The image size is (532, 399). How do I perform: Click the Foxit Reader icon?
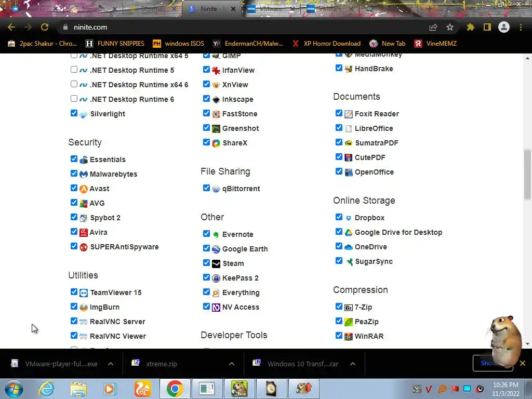349,114
